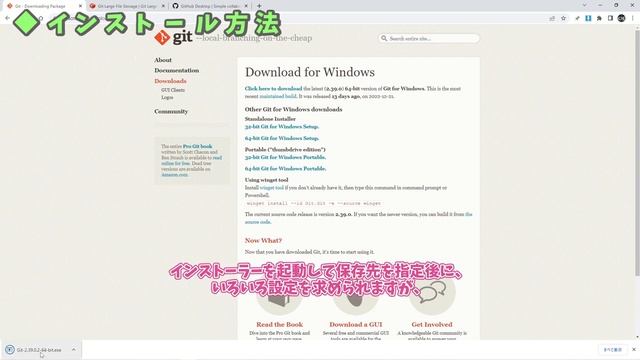Viewport: 640px width, 360px height.
Task: Close the GitHub Desktop tab
Action: point(246,6)
